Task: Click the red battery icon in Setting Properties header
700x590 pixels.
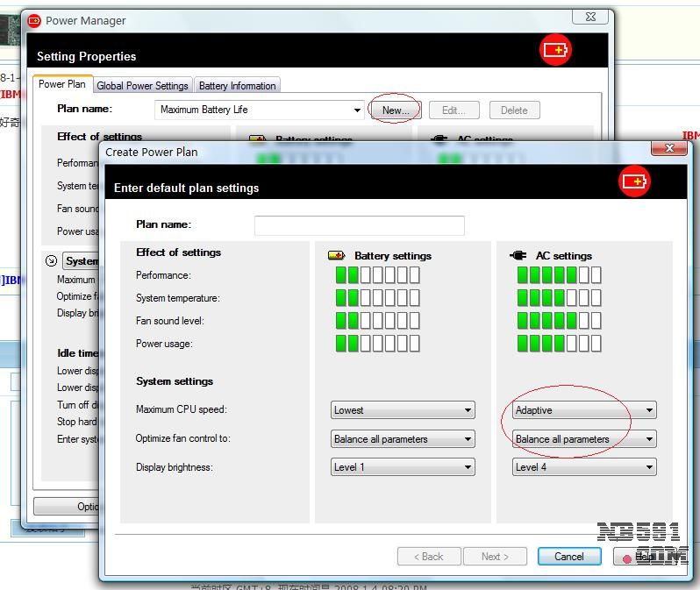Action: 555,50
